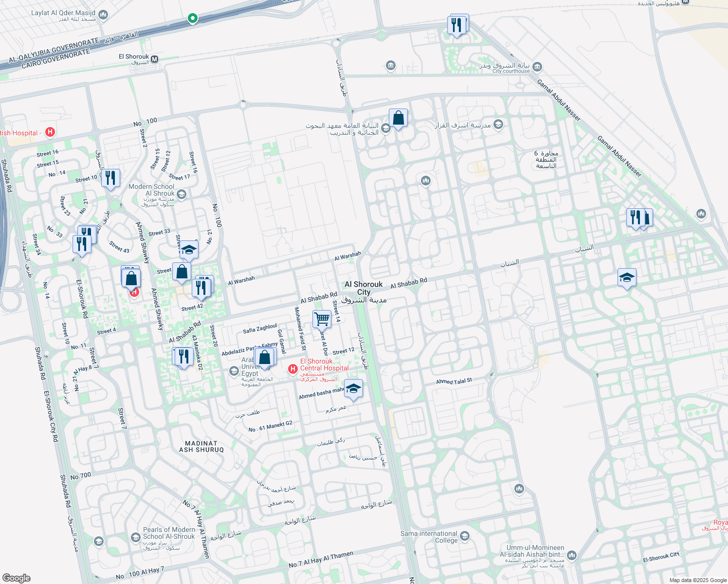Screen dimensions: 728x584
Task: Click the Pearls of Modern School icon
Action: pyautogui.click(x=136, y=537)
